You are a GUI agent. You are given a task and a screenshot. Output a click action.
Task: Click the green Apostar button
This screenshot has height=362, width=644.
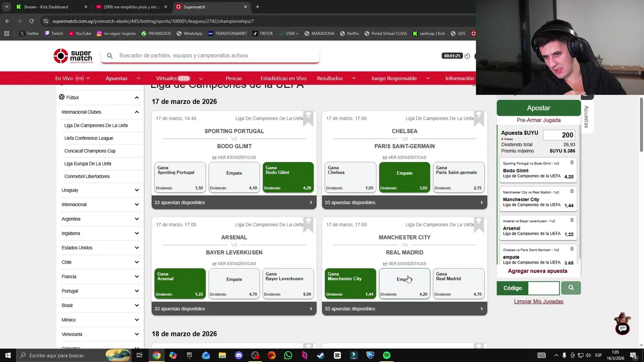click(x=538, y=108)
